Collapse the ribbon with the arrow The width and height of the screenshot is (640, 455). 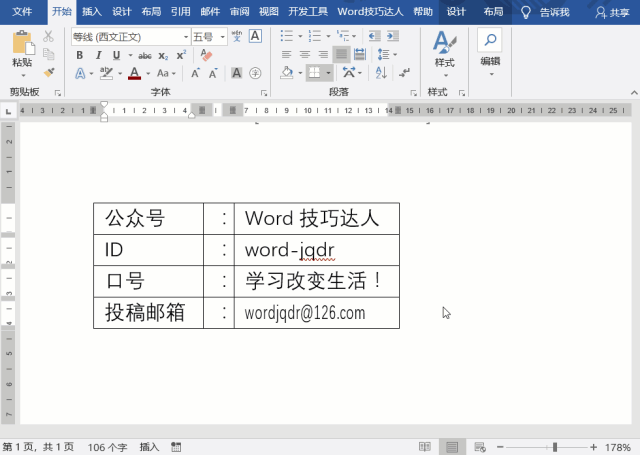point(634,93)
